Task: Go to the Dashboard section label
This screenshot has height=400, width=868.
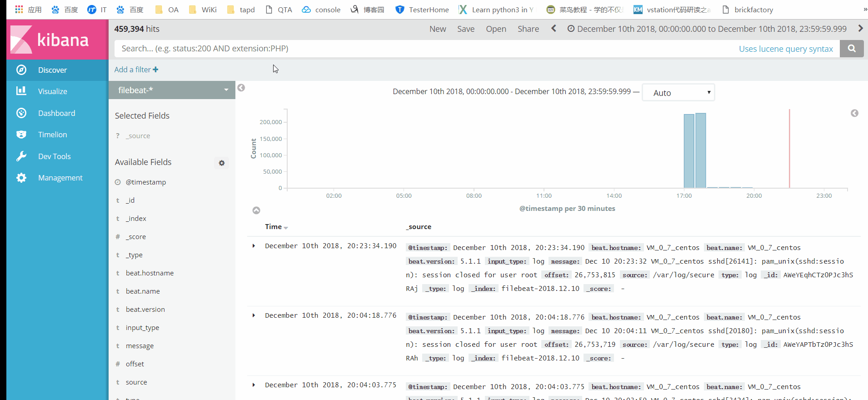Action: pos(57,113)
